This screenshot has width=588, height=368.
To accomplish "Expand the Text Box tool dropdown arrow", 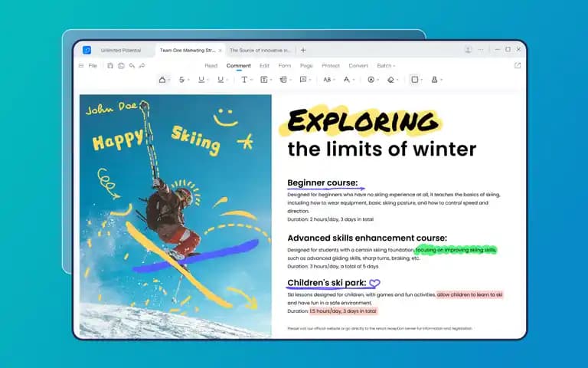I will tap(271, 80).
